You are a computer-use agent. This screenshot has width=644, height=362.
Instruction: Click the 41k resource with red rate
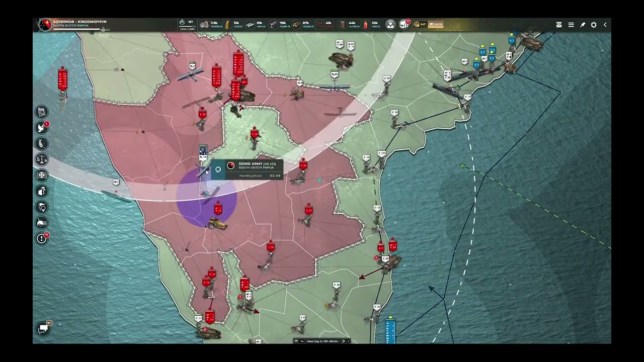(x=319, y=24)
